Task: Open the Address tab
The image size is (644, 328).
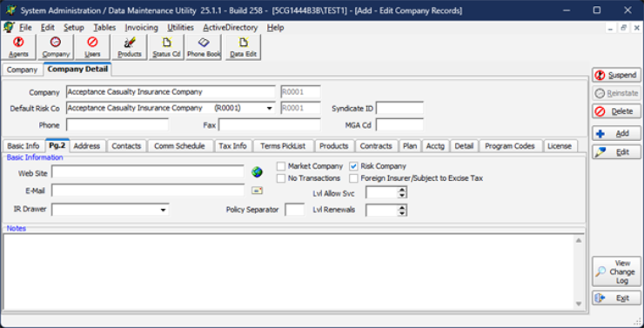Action: pos(87,146)
